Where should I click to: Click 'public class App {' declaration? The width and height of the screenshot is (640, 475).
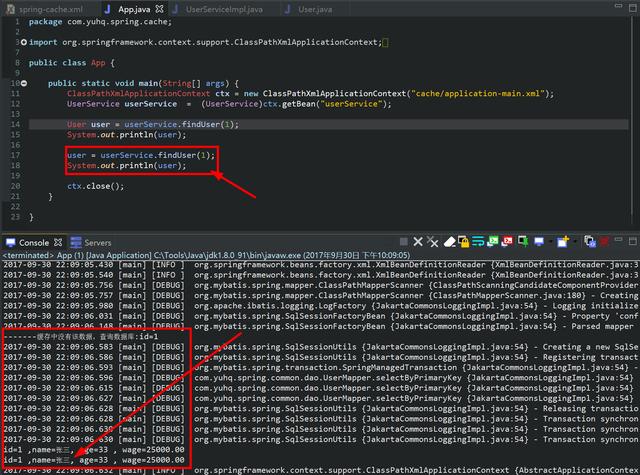pos(72,63)
